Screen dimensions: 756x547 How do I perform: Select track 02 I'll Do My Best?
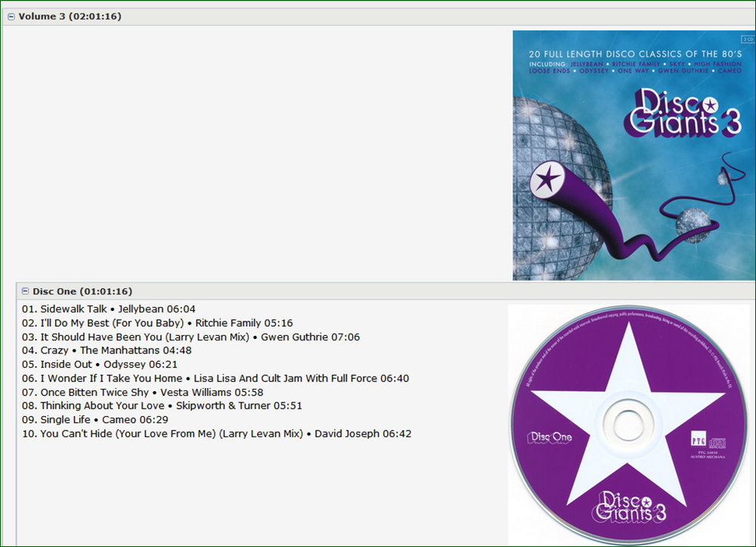157,323
